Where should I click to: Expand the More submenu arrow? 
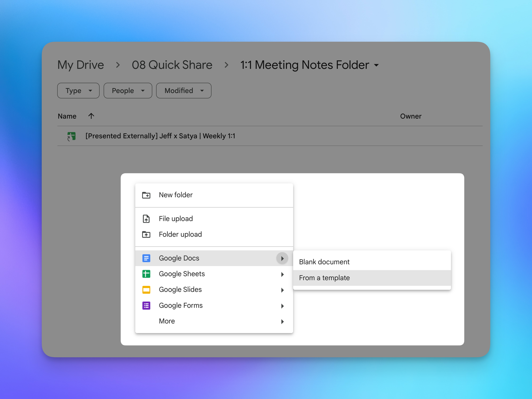(282, 321)
